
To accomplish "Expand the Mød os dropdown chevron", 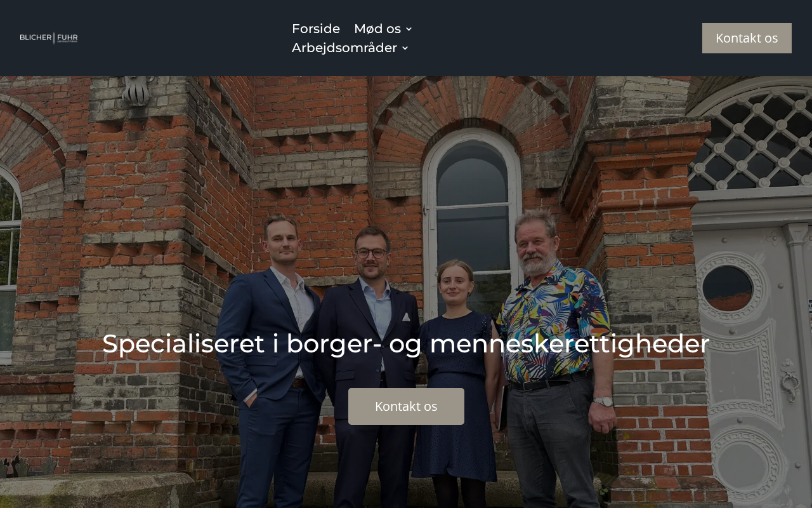I will click(x=409, y=29).
